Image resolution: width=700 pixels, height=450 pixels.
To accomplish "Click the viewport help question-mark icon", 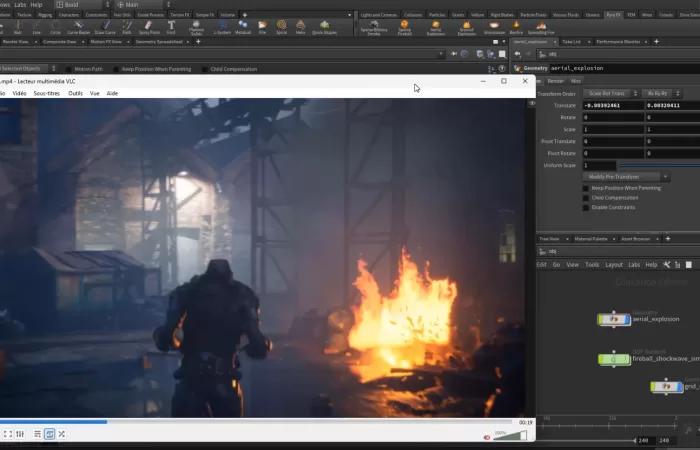I will click(x=502, y=69).
